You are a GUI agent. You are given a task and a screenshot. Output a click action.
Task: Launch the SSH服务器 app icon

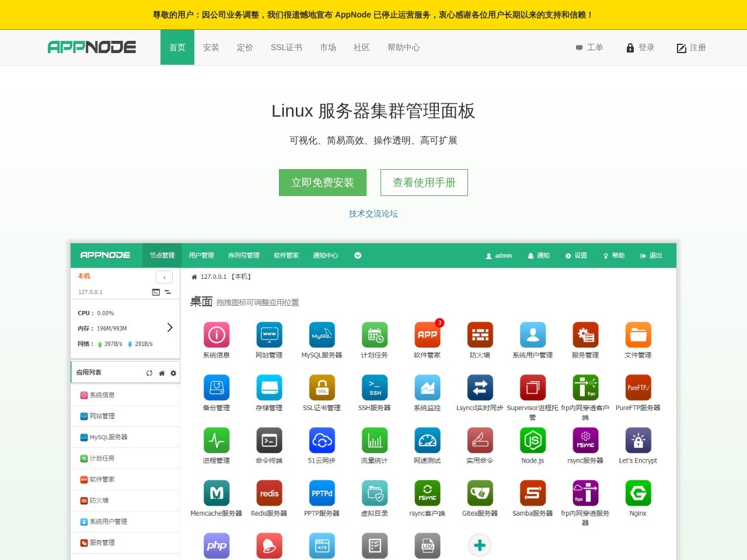coord(374,388)
